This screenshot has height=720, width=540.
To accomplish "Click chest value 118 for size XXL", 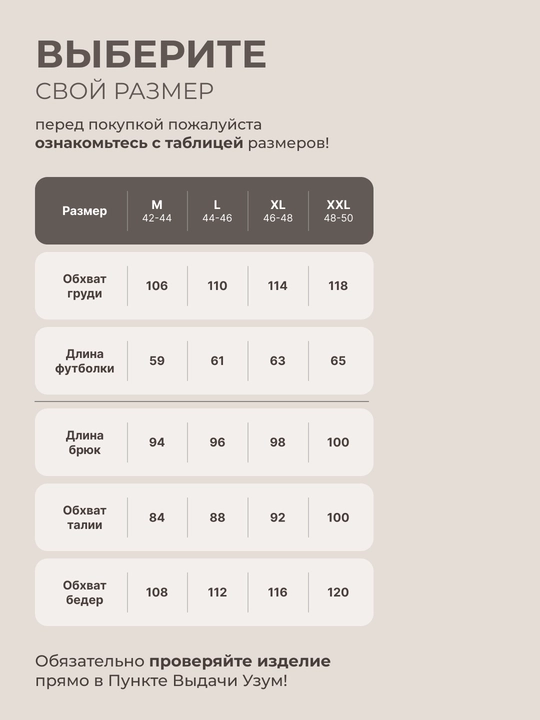I will coord(338,286).
